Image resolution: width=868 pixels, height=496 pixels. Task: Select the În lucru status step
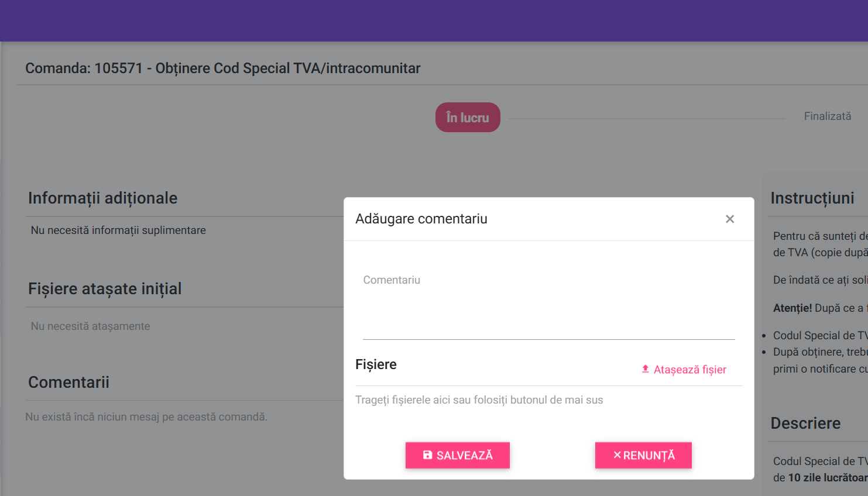click(468, 118)
